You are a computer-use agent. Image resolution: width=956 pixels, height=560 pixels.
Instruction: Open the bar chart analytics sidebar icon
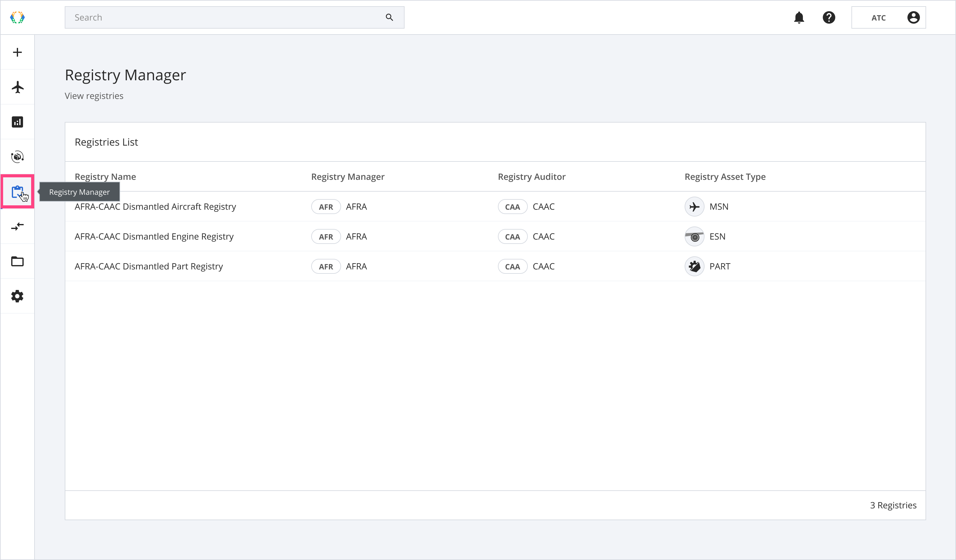coord(17,122)
